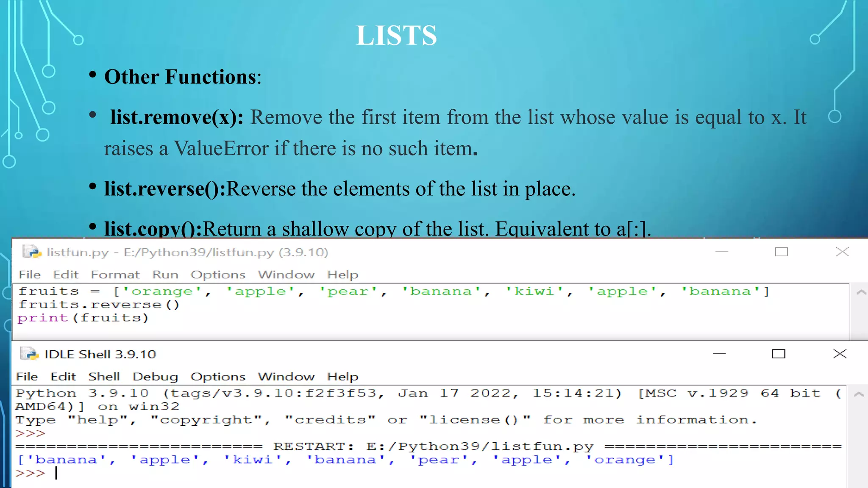Click the fruits.reverse() code line
Viewport: 868px width, 488px height.
[99, 305]
